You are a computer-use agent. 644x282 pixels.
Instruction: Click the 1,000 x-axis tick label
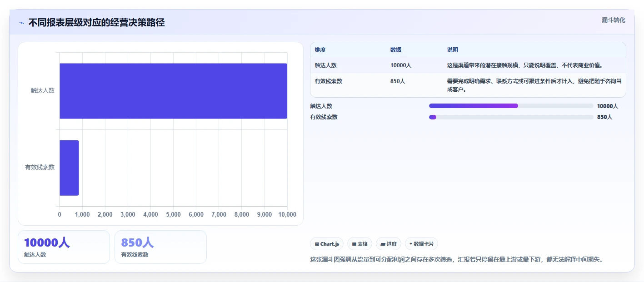(x=82, y=214)
